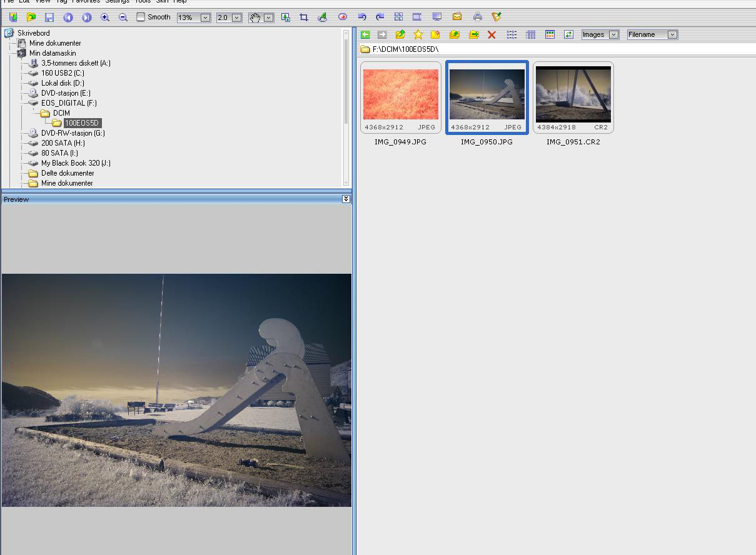Select 200 SATA (H:) drive

pos(63,143)
